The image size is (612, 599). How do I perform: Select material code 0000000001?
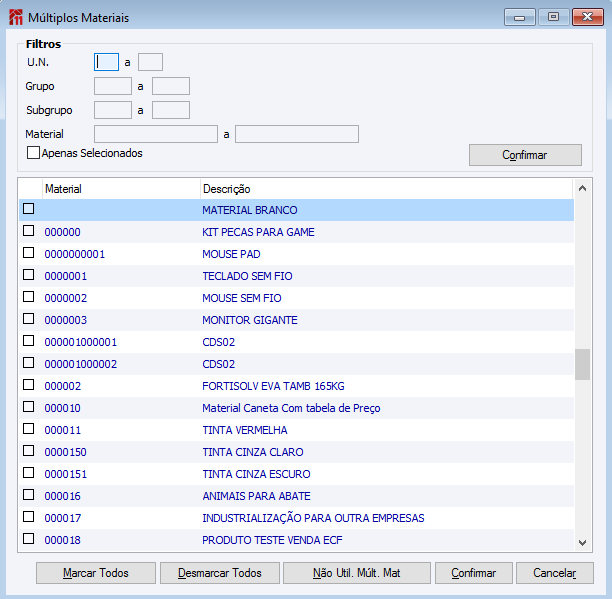pos(75,254)
